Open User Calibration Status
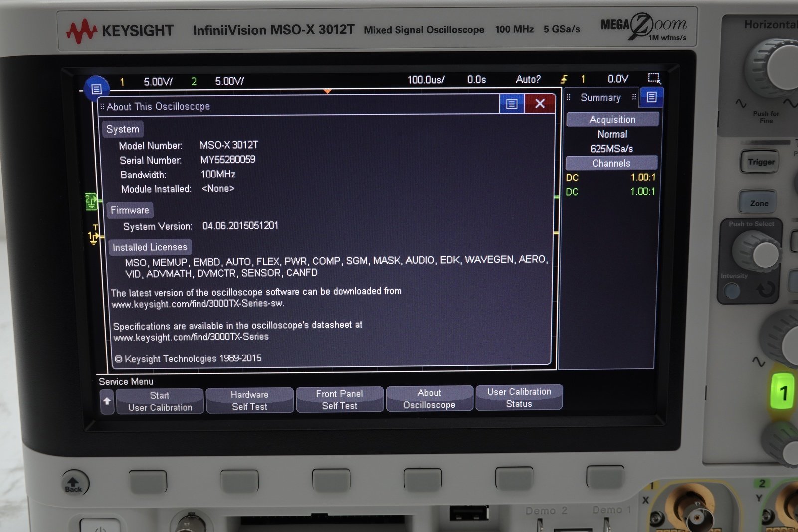This screenshot has height=532, width=798. tap(519, 398)
